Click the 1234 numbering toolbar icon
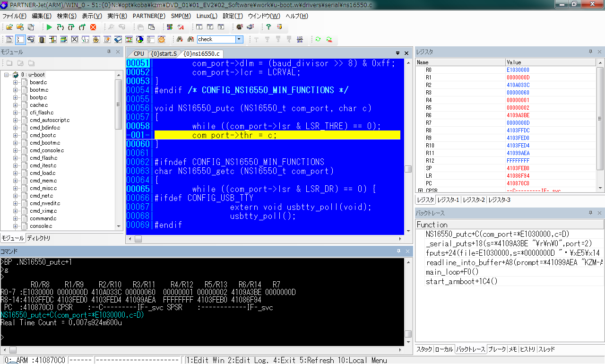605x364 pixels. [x=300, y=40]
